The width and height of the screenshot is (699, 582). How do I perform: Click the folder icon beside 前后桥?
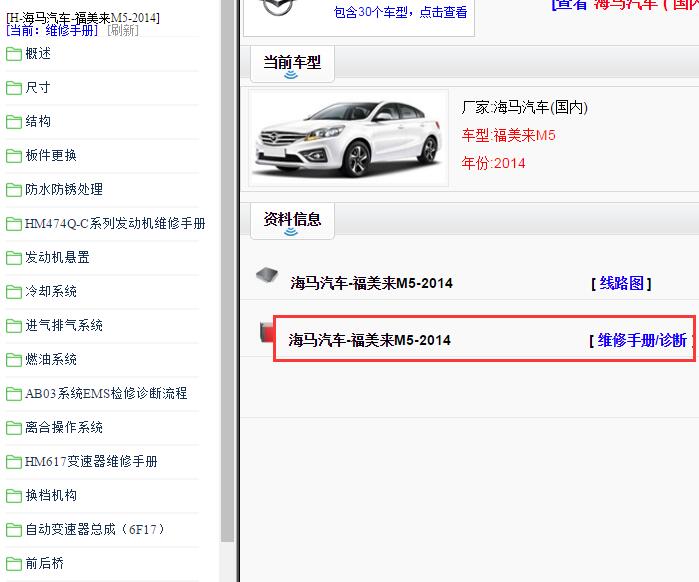pos(14,564)
